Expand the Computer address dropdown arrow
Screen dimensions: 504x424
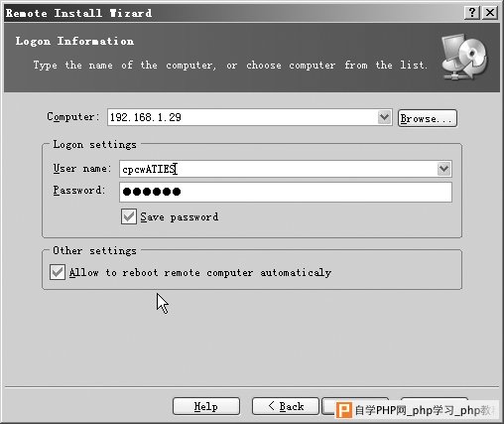(x=384, y=117)
